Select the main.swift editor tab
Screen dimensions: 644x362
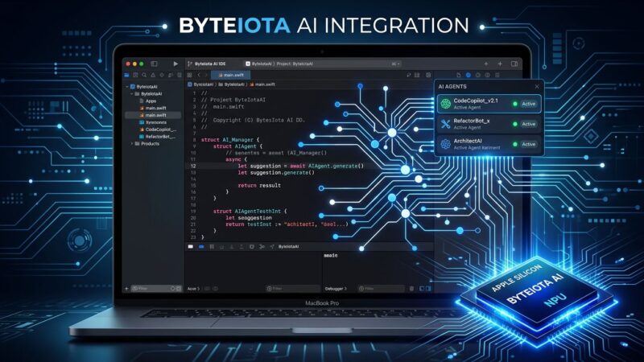231,75
